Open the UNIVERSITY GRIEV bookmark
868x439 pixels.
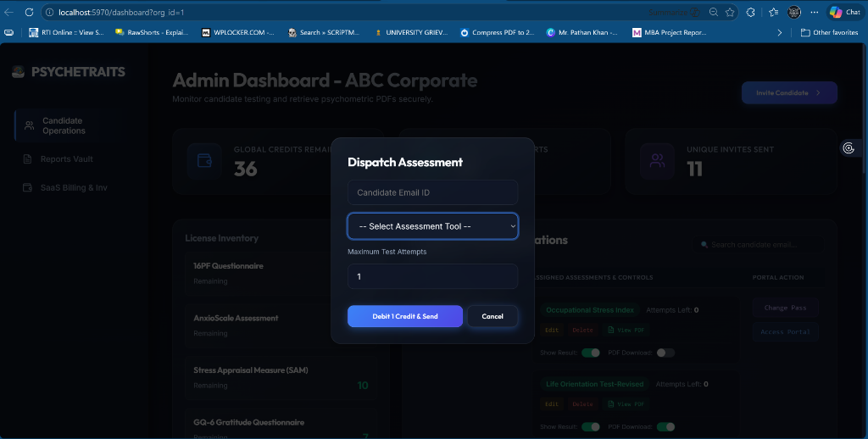click(x=411, y=33)
